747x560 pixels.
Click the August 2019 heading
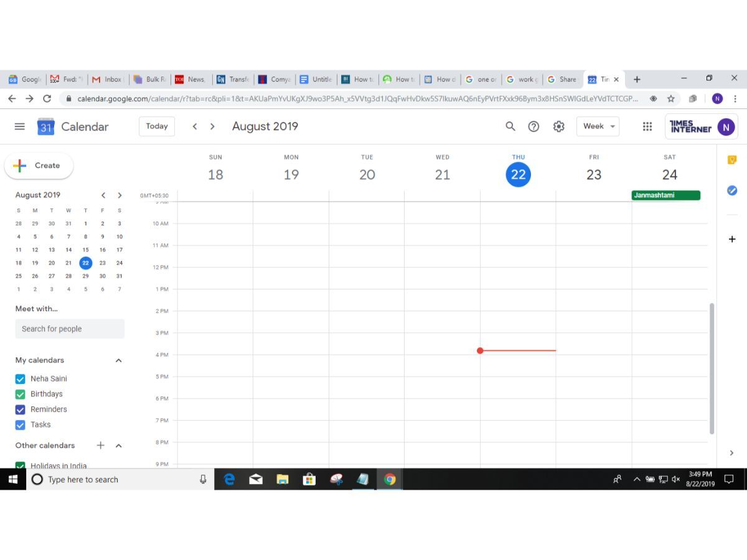click(x=265, y=126)
